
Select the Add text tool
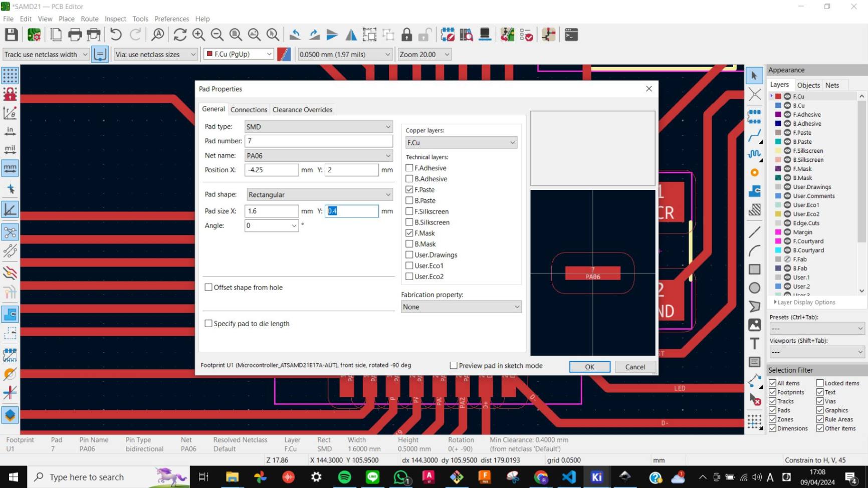(754, 344)
